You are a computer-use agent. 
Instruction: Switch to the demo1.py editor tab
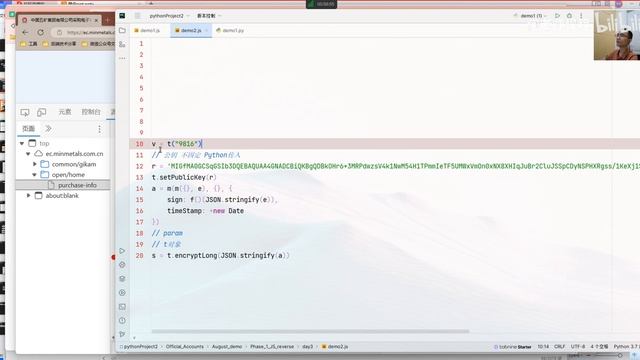coord(230,31)
